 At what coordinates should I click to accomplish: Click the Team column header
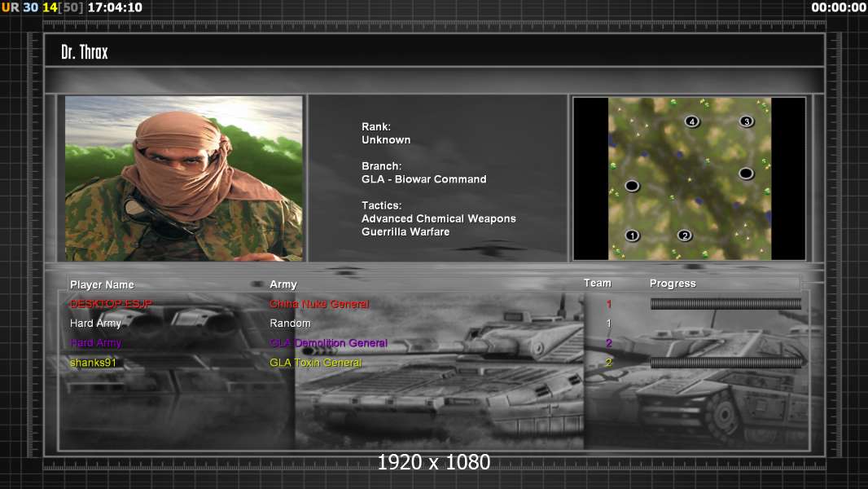598,283
